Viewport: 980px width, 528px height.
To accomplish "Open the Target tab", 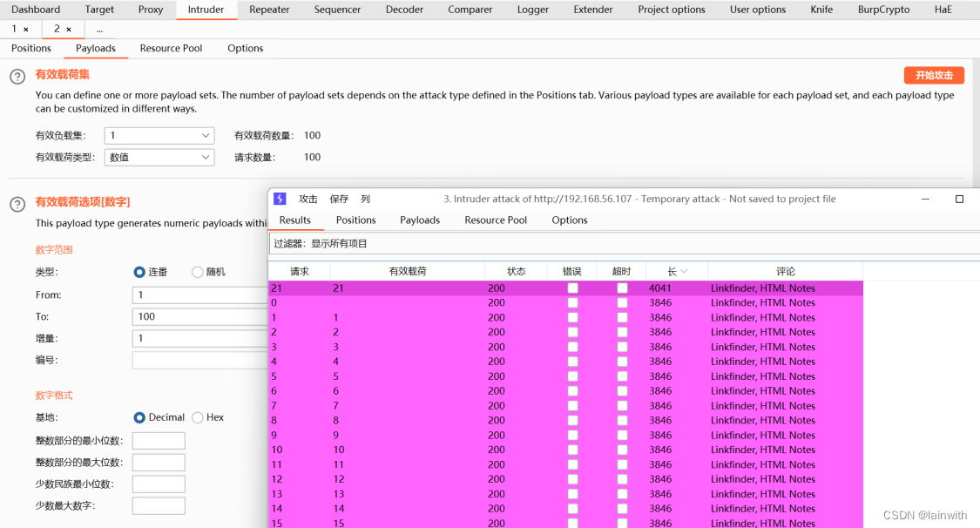I will pos(99,10).
